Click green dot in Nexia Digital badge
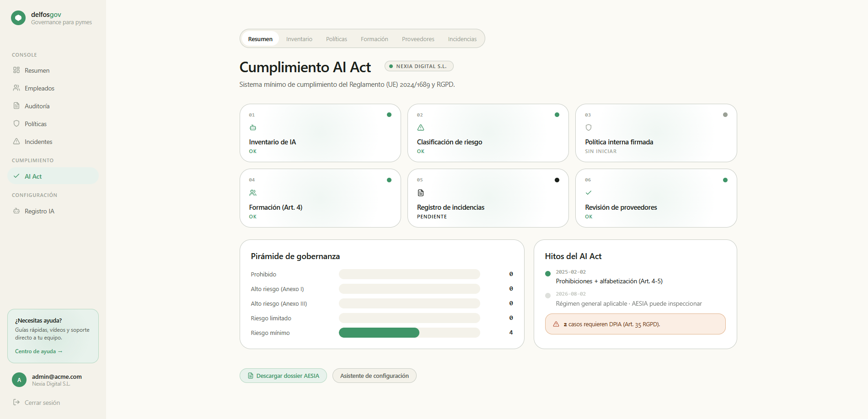This screenshot has width=868, height=419. [x=391, y=66]
